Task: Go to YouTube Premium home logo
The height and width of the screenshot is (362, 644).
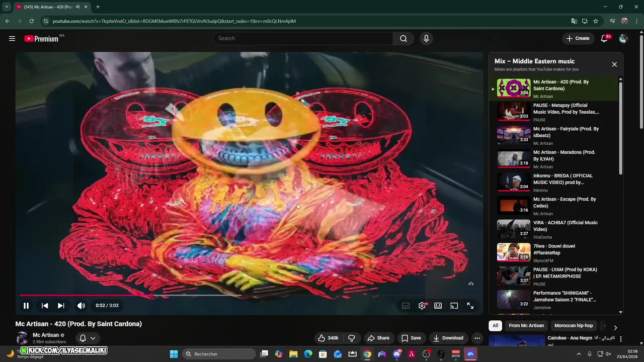Action: (x=42, y=38)
